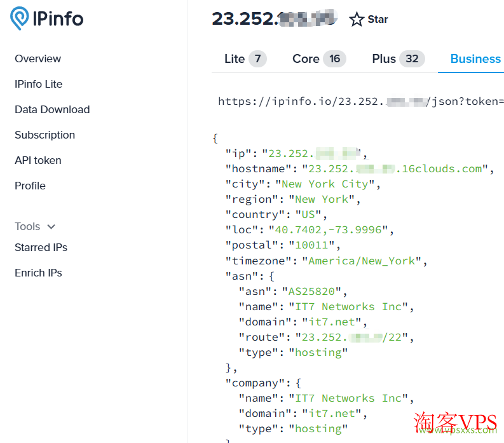Star this IP address
The width and height of the screenshot is (504, 443).
pos(369,20)
